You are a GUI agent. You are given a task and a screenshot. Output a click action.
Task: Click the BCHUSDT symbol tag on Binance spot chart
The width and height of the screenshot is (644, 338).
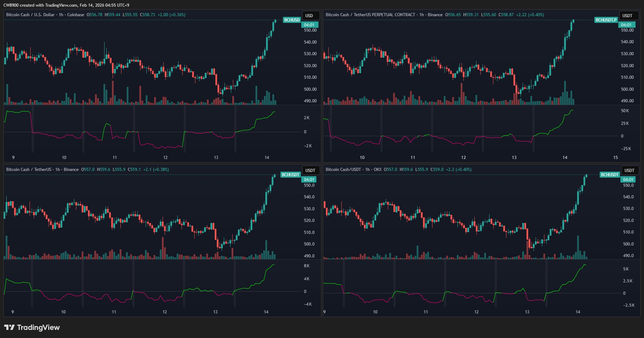click(x=291, y=175)
